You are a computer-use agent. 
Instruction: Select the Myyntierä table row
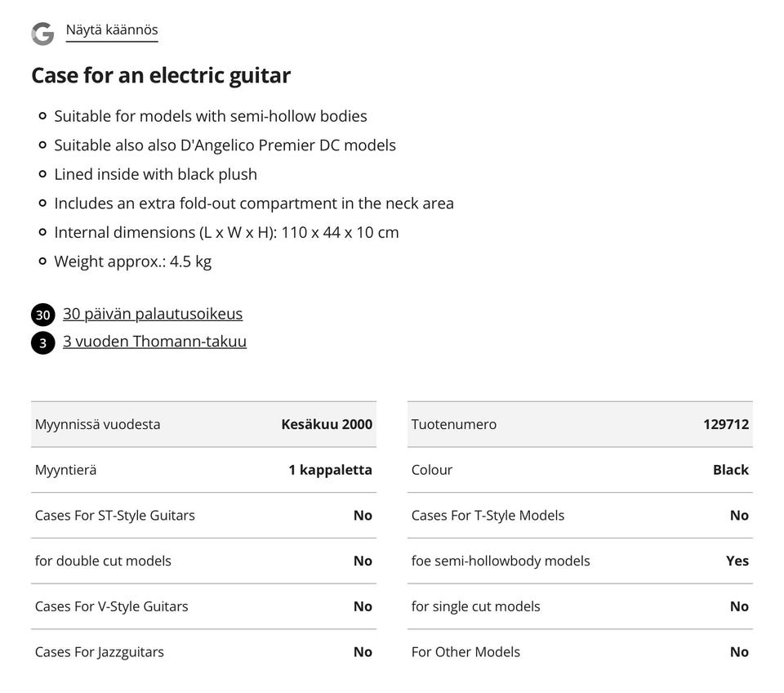coord(203,470)
